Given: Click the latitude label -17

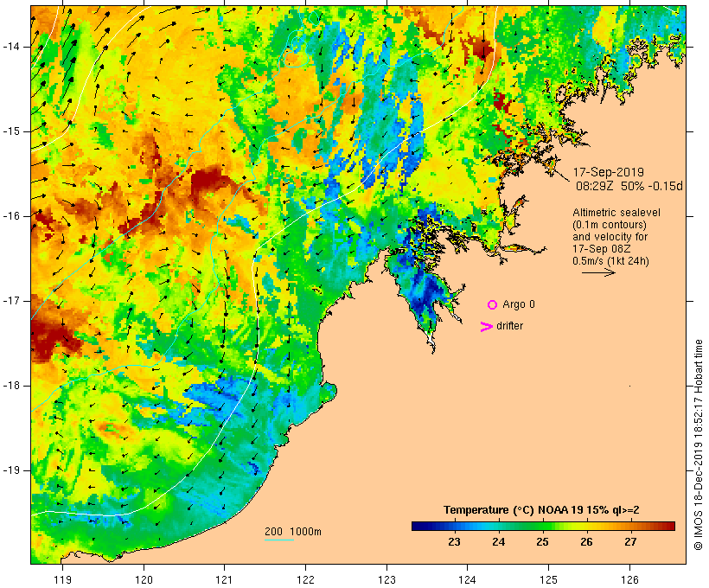Looking at the screenshot, I should coord(11,301).
